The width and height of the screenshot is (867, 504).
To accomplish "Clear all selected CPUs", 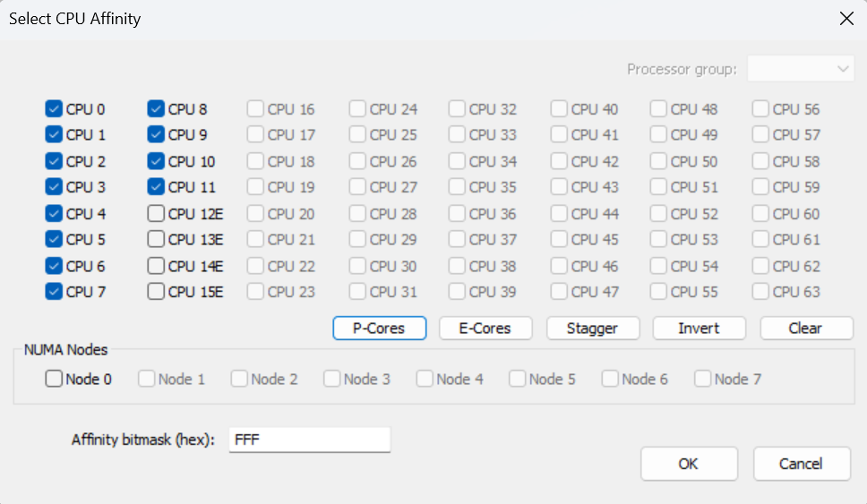I will 806,329.
